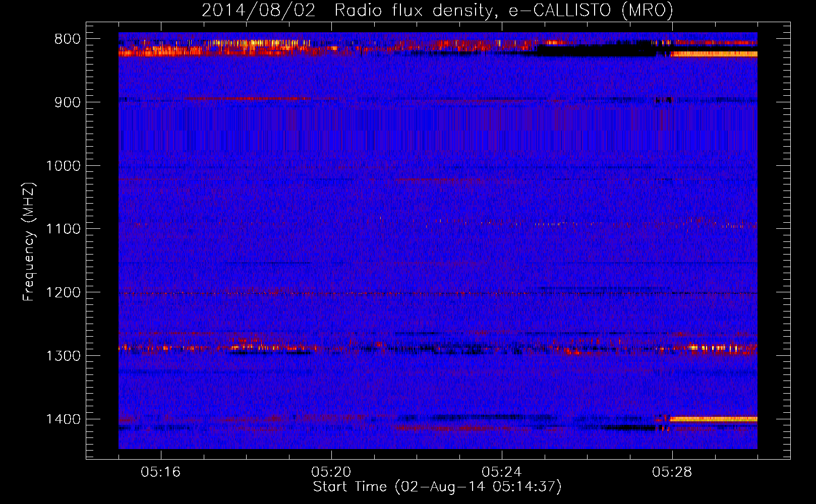Image resolution: width=816 pixels, height=504 pixels.
Task: Click the 1300 frequency tick label
Action: pyautogui.click(x=63, y=356)
